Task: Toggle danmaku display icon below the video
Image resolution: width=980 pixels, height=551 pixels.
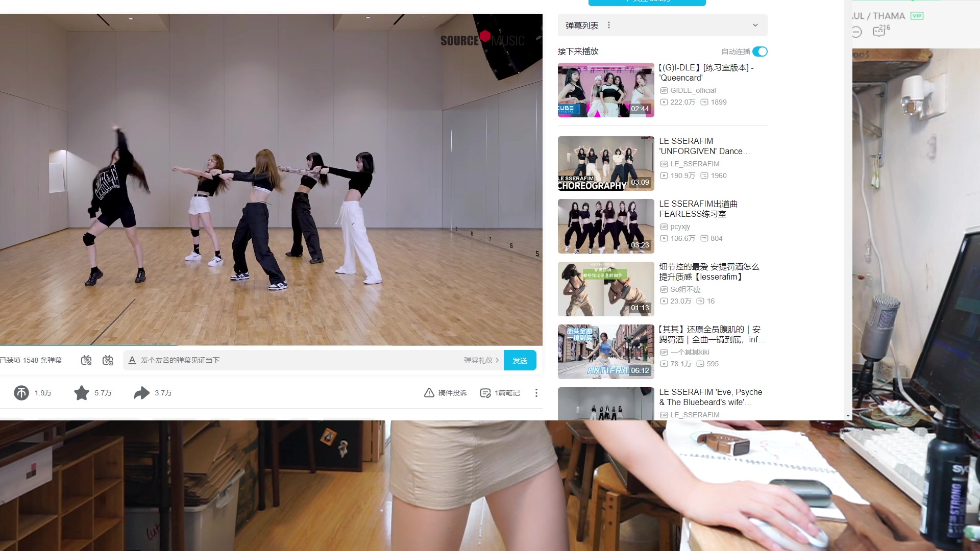Action: pyautogui.click(x=86, y=360)
